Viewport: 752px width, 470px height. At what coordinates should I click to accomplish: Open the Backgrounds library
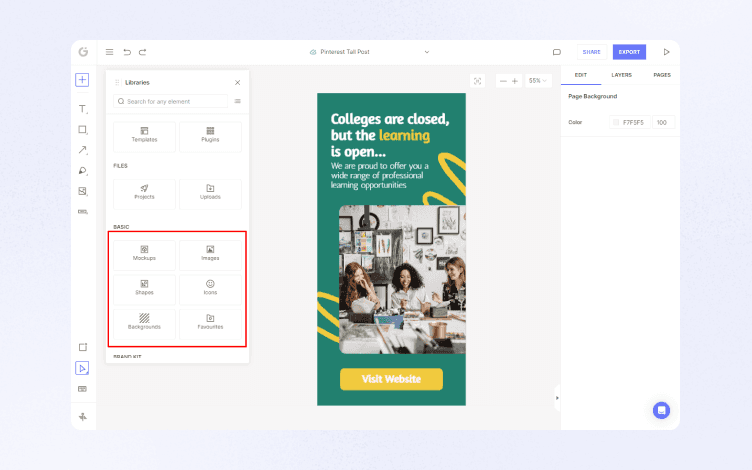(144, 324)
